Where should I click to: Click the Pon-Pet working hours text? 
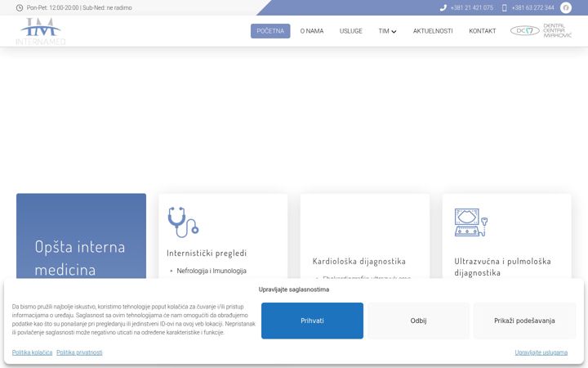click(x=79, y=7)
